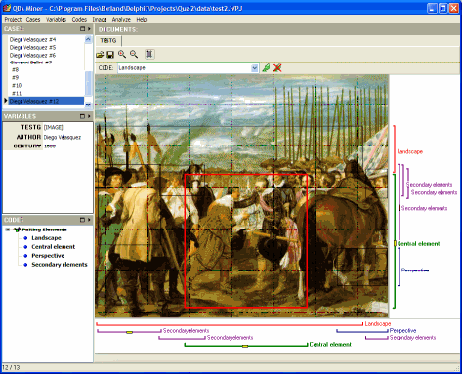Click Landscape label below the image
462x374 pixels.
tap(378, 324)
